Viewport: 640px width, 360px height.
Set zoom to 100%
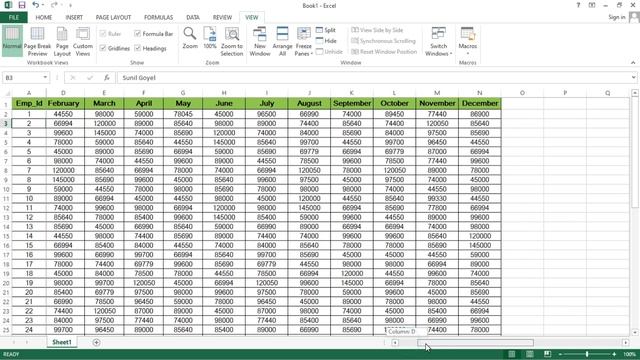210,38
